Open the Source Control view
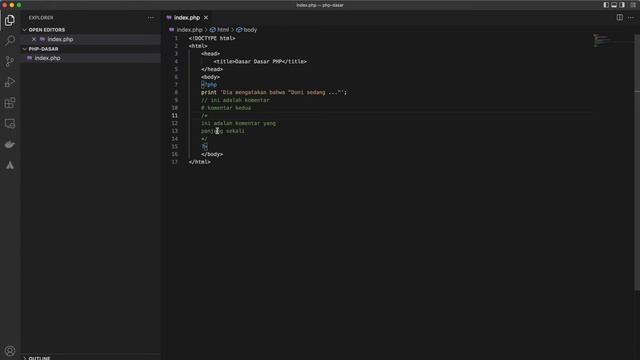 (10, 61)
